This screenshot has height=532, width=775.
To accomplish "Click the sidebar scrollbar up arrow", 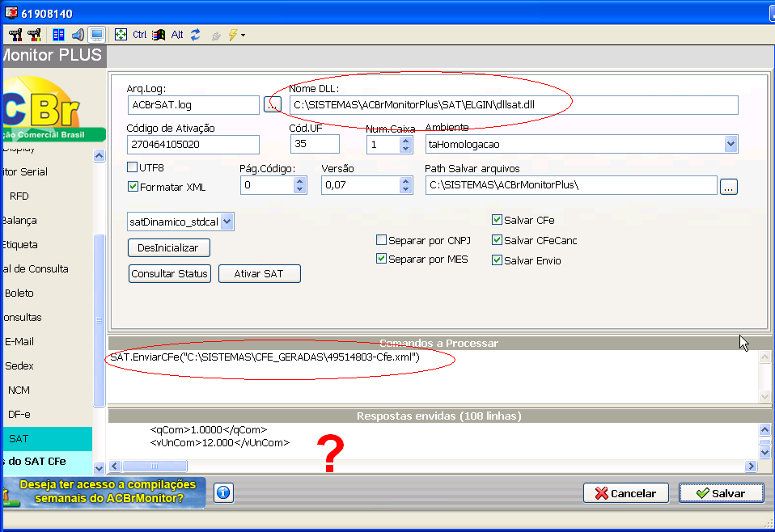I will [x=99, y=155].
